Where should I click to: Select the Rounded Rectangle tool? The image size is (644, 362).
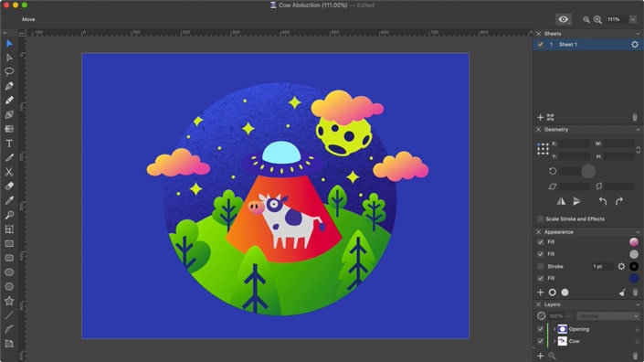pos(9,258)
